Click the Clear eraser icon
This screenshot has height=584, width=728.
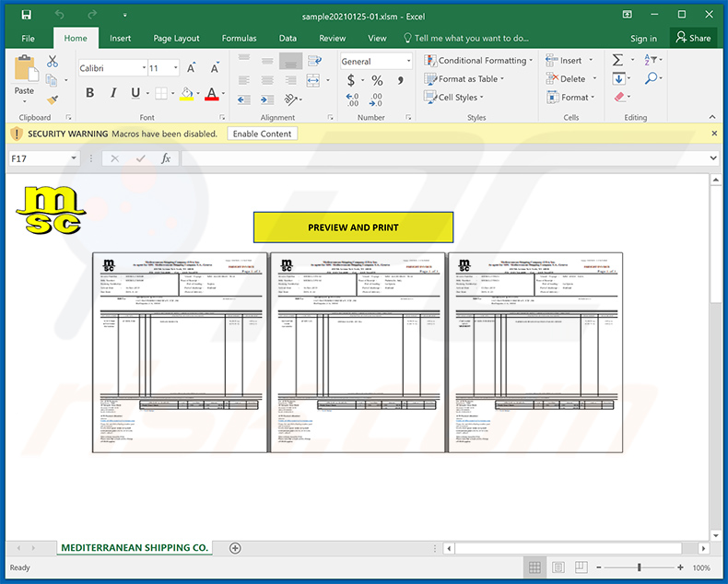point(619,97)
